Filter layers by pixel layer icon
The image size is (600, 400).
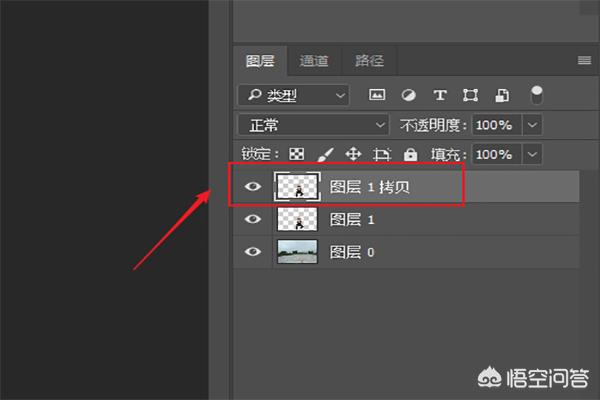point(377,95)
